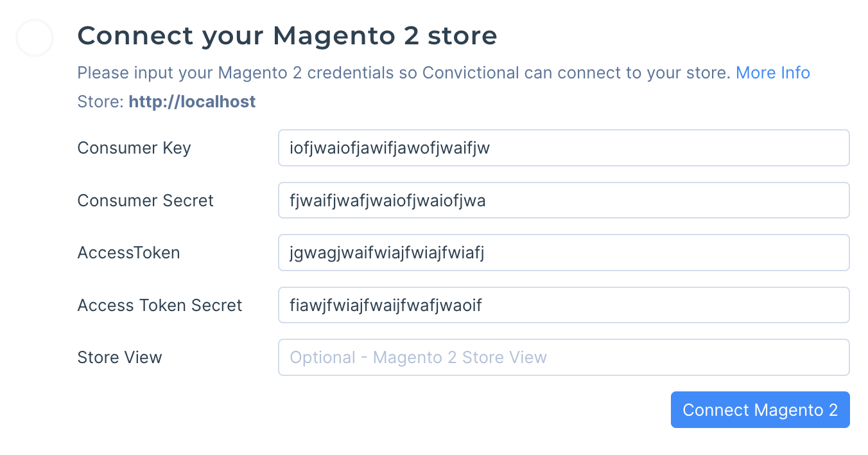Focus the Consumer Secret input field
The image size is (868, 455).
[563, 201]
